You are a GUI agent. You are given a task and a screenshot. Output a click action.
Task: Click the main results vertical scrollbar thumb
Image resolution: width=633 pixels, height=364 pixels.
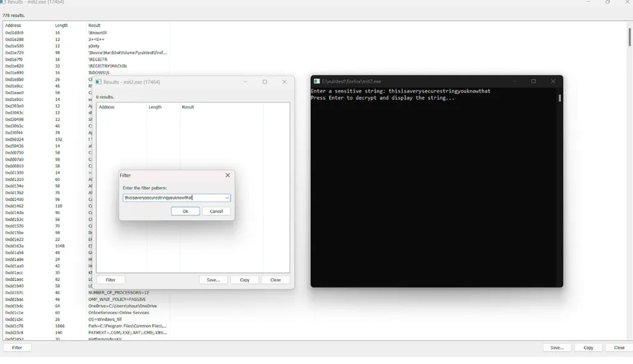point(630,37)
